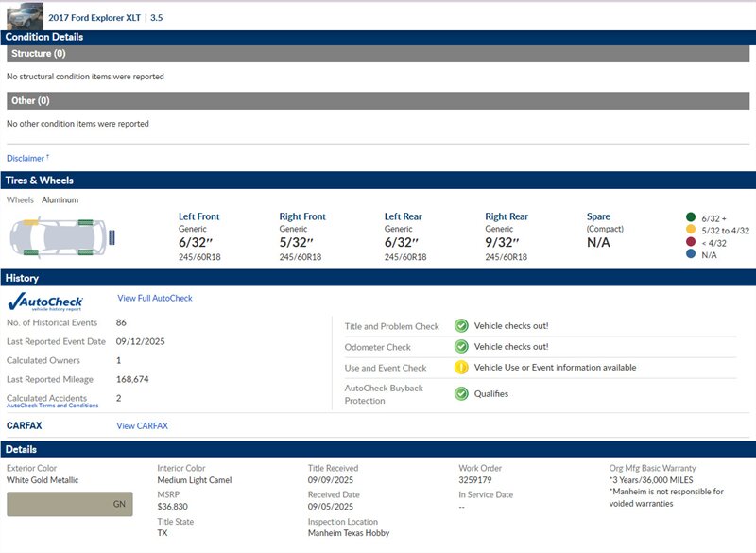This screenshot has height=553, width=756.
Task: Click the blue N/A legend dot
Action: pos(691,254)
